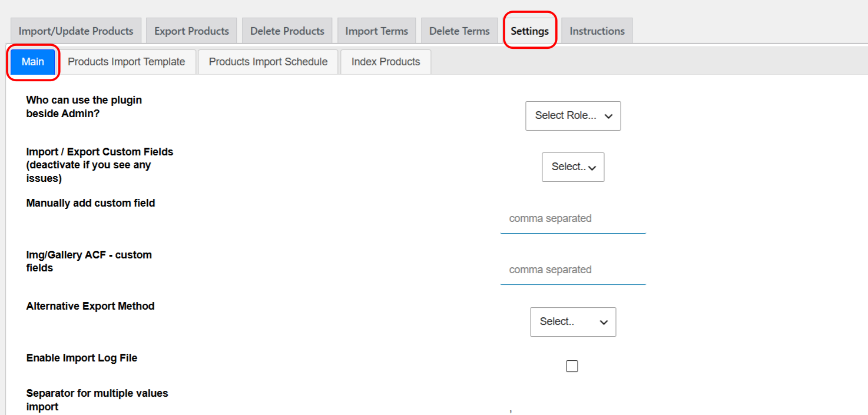This screenshot has width=868, height=415.
Task: Click the 'Img/Gallery ACF - custom fields' label
Action: point(89,261)
